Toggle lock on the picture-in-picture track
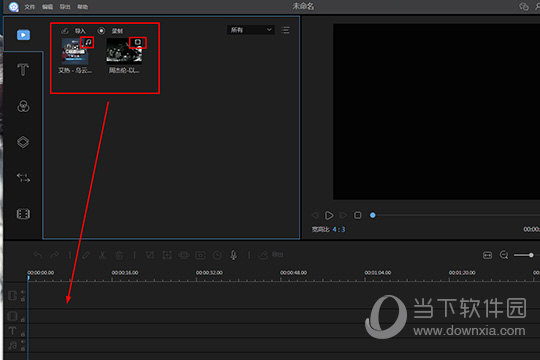 coord(23,320)
